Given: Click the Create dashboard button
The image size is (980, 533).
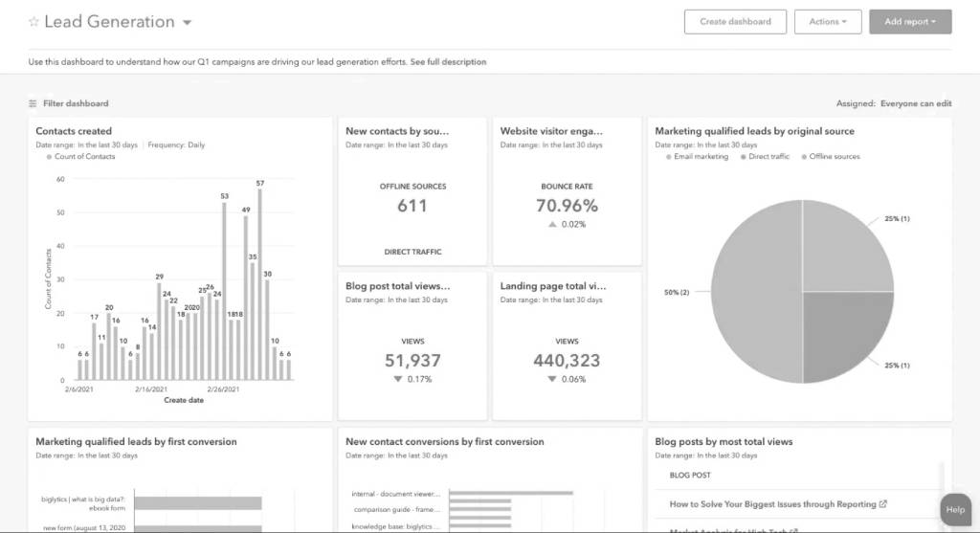Looking at the screenshot, I should (735, 22).
